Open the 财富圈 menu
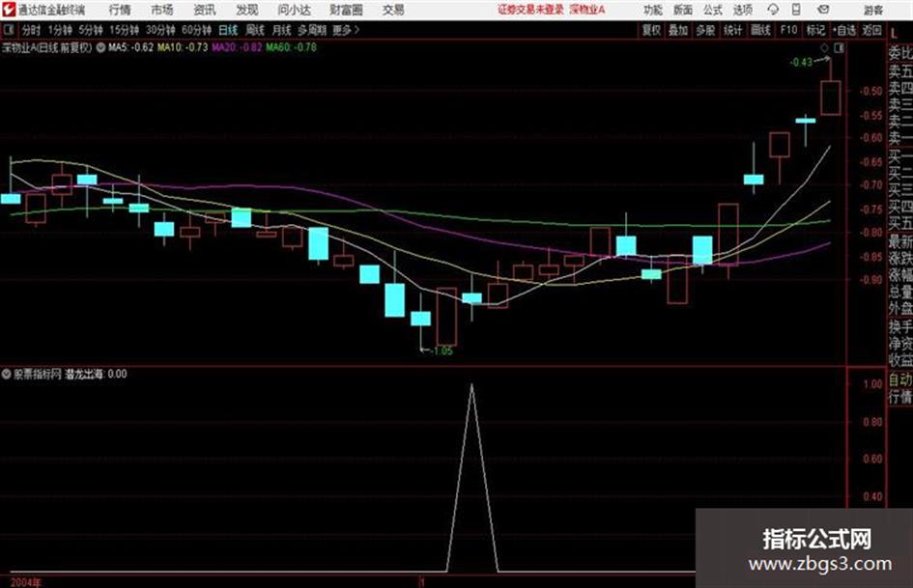Image resolution: width=913 pixels, height=588 pixels. tap(347, 10)
